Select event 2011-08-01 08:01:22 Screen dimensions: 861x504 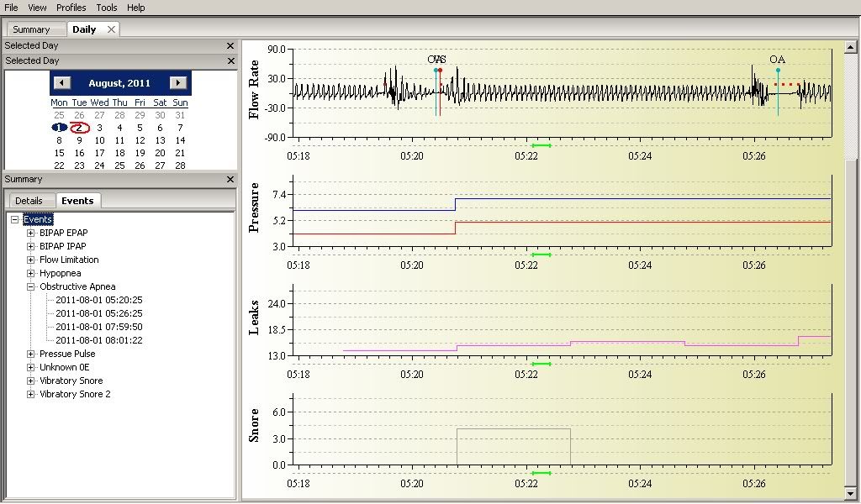99,340
